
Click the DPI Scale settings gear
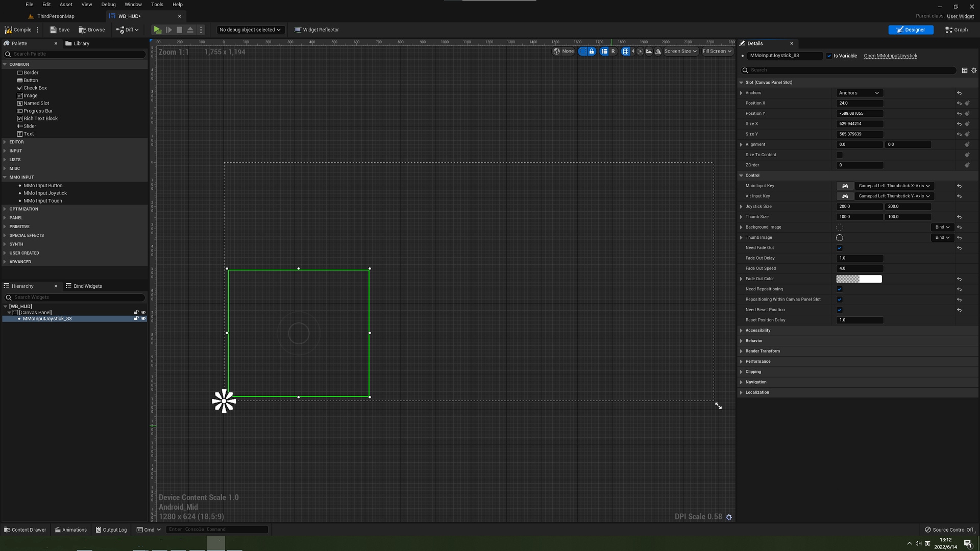[729, 517]
